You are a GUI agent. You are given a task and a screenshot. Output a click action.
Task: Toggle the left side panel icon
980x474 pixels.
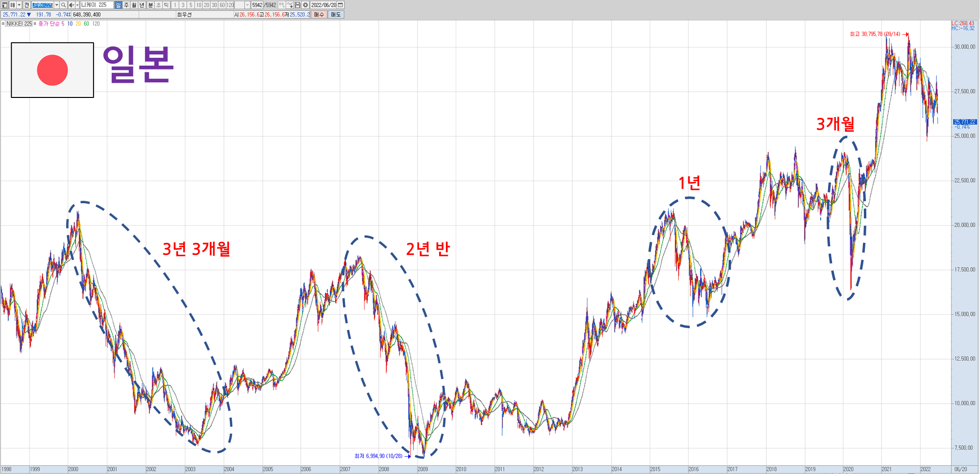[4, 5]
